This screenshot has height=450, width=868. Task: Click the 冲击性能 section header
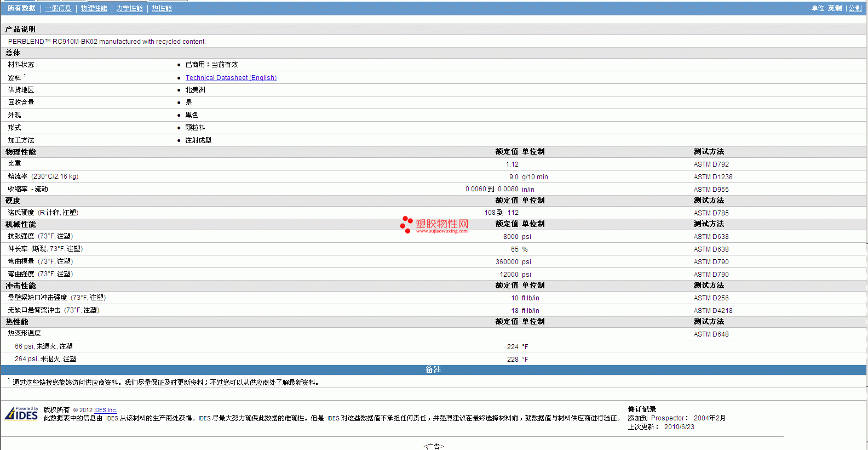point(20,286)
